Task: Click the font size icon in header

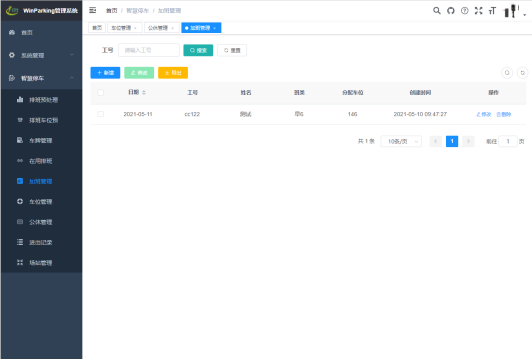Action: pos(492,11)
